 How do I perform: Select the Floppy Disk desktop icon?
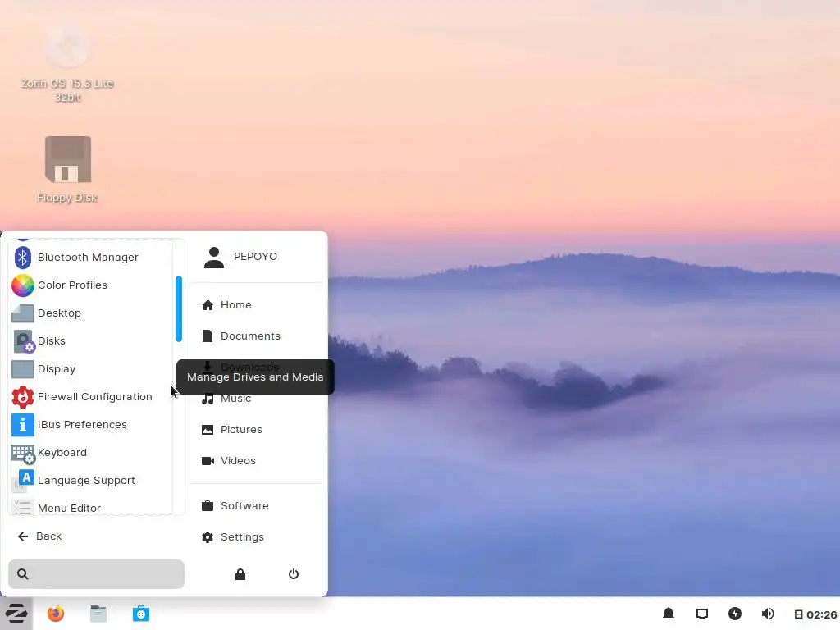click(x=68, y=159)
